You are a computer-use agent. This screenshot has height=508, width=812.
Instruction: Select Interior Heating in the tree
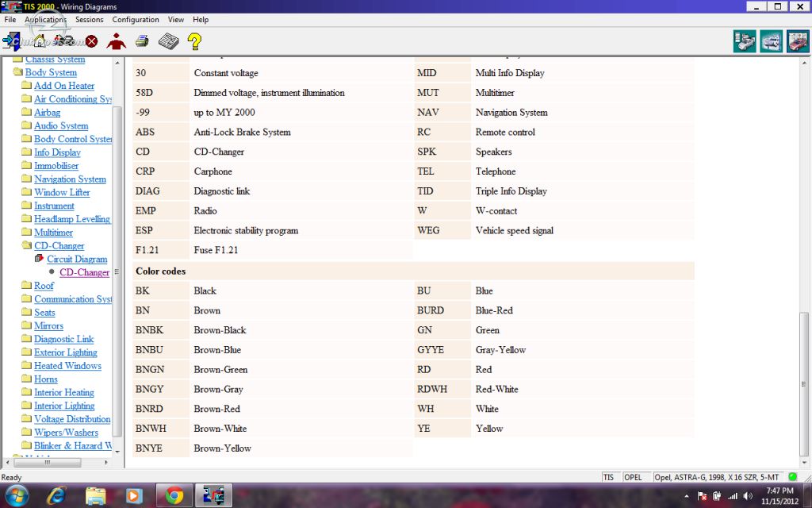64,392
